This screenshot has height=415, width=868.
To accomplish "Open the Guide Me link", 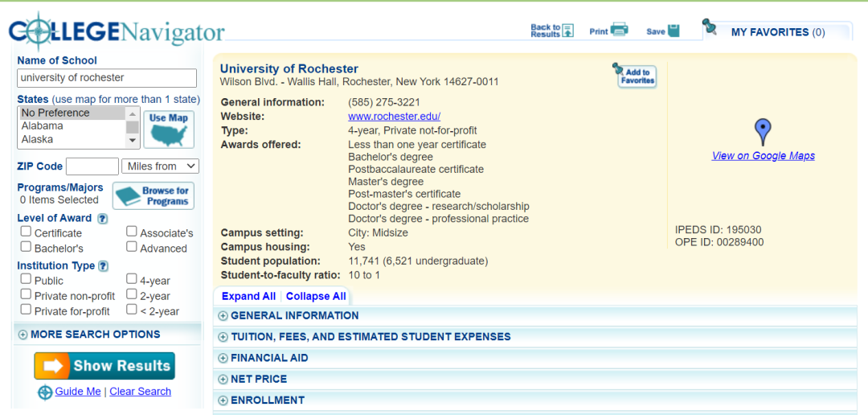I will 77,391.
